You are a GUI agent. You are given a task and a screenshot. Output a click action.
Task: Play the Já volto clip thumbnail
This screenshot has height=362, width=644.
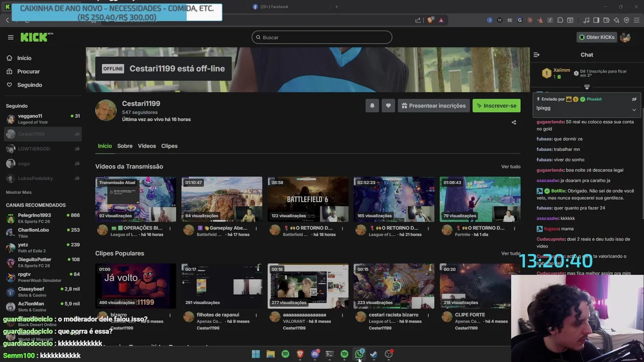tap(136, 286)
